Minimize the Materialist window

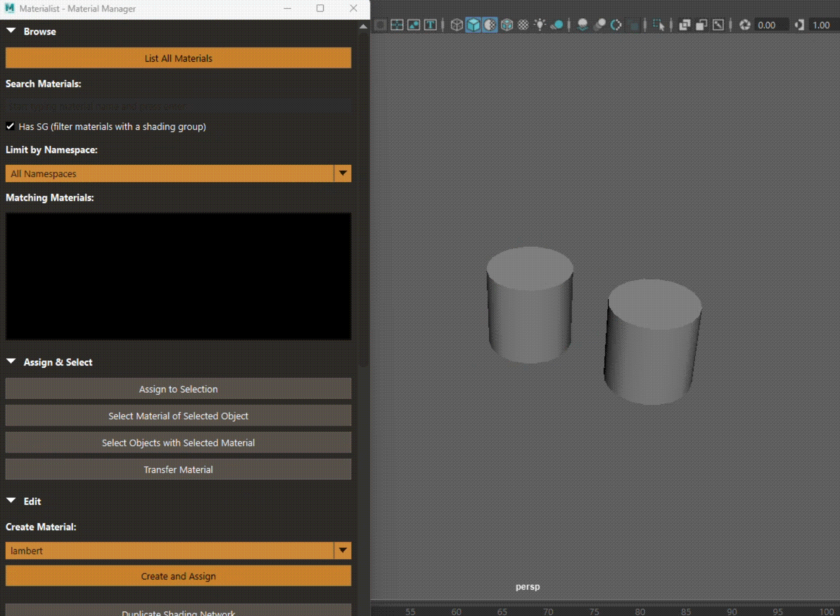tap(287, 8)
